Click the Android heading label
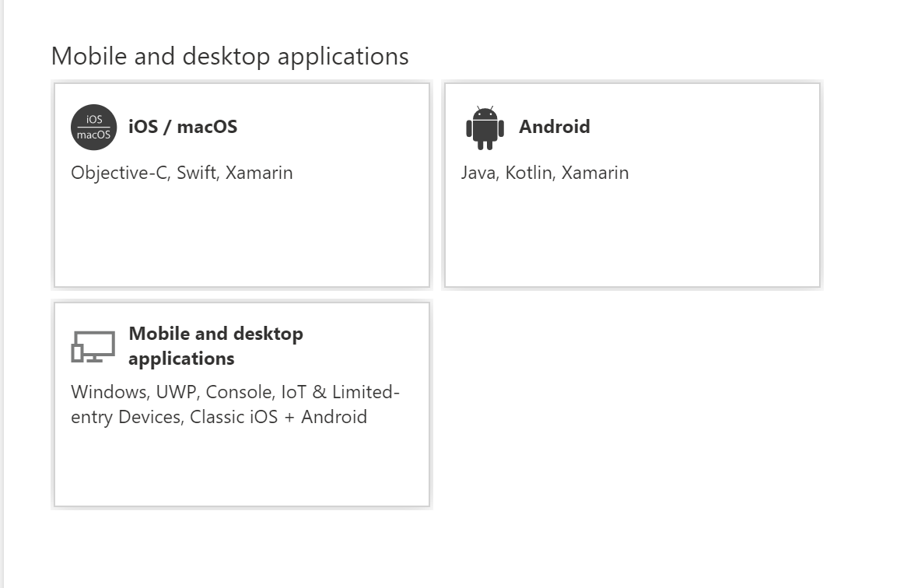The width and height of the screenshot is (914, 588). (x=554, y=127)
